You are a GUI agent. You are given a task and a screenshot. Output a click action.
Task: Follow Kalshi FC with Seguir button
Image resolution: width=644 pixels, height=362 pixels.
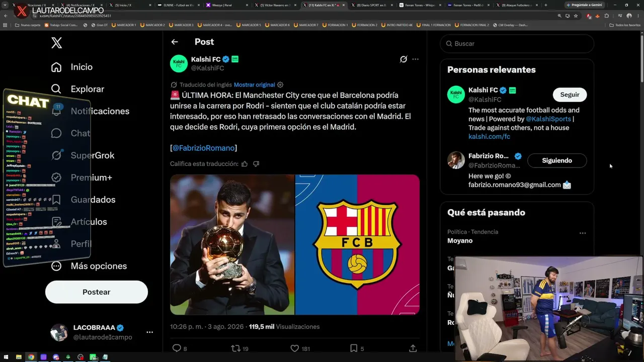(x=570, y=95)
